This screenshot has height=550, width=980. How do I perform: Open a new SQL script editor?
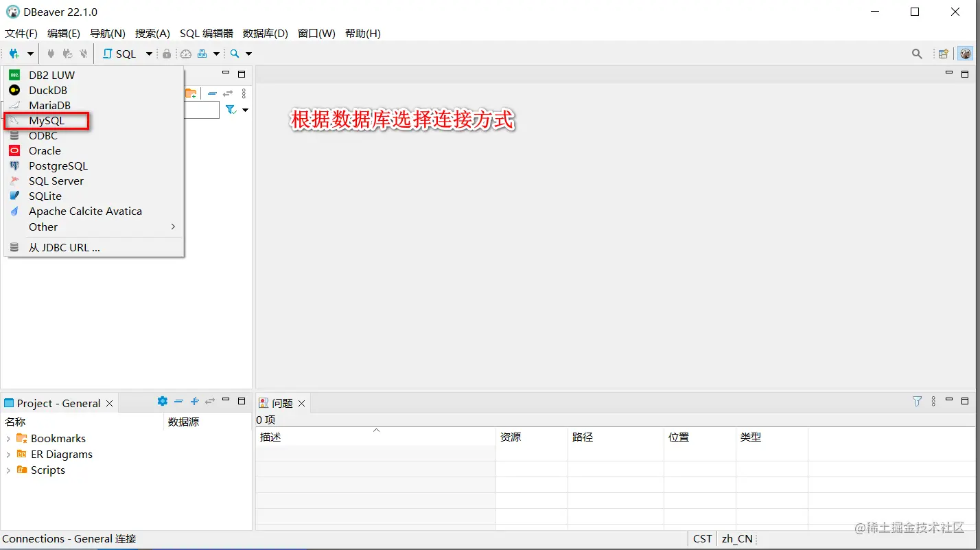[119, 54]
